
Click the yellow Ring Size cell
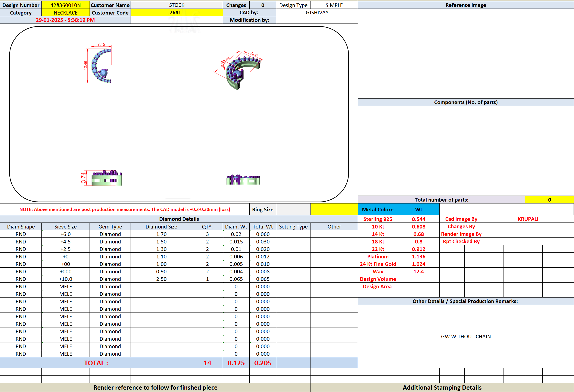pos(334,209)
